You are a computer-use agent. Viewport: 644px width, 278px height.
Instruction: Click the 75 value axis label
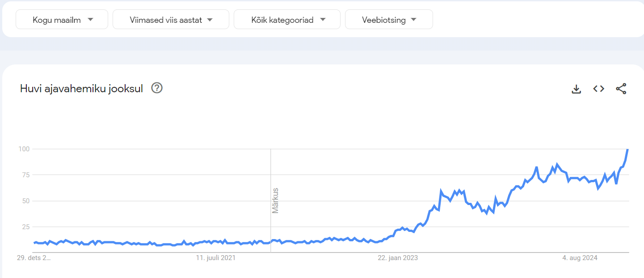25,175
